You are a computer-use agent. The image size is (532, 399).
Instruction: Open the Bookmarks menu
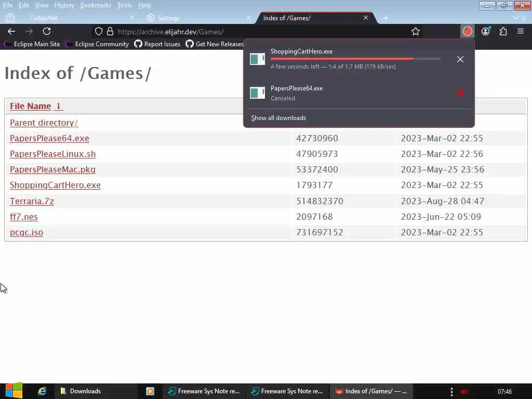click(96, 5)
